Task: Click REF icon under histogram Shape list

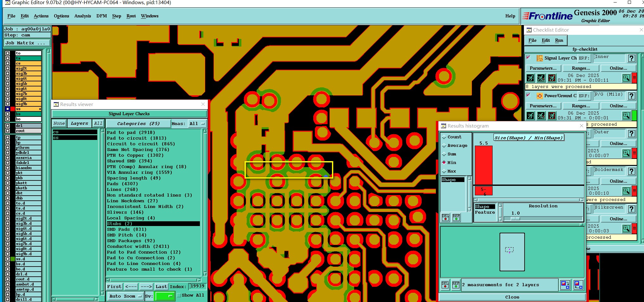Action: click(456, 217)
